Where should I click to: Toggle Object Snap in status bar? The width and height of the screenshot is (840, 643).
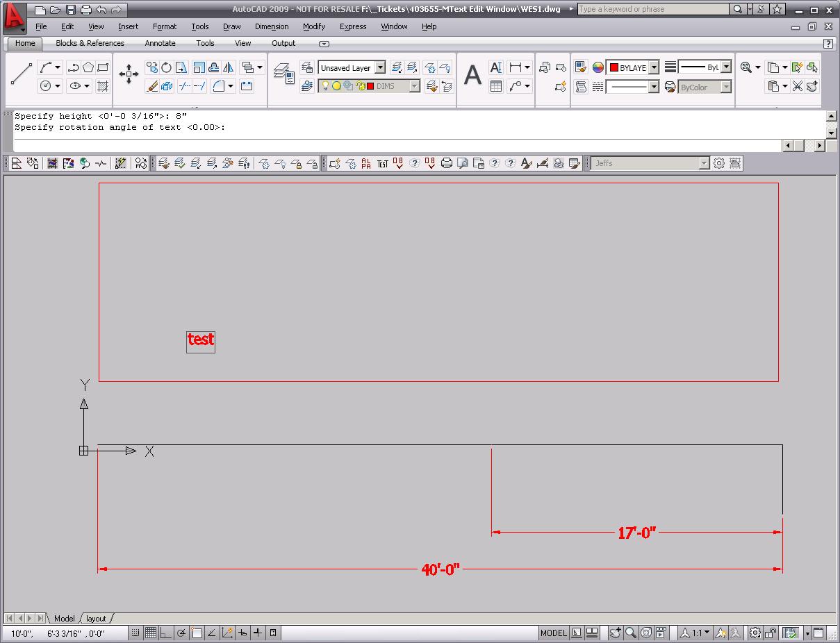(x=197, y=633)
